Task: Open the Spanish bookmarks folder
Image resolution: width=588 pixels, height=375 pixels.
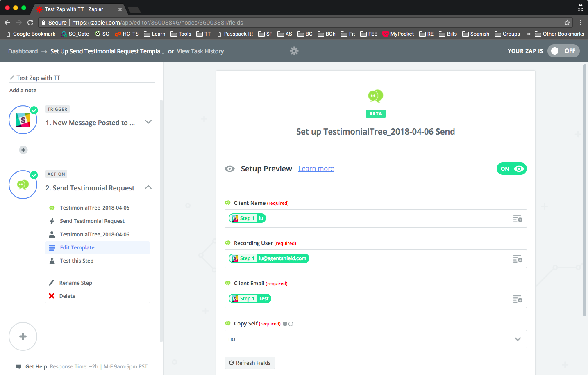Action: tap(476, 34)
